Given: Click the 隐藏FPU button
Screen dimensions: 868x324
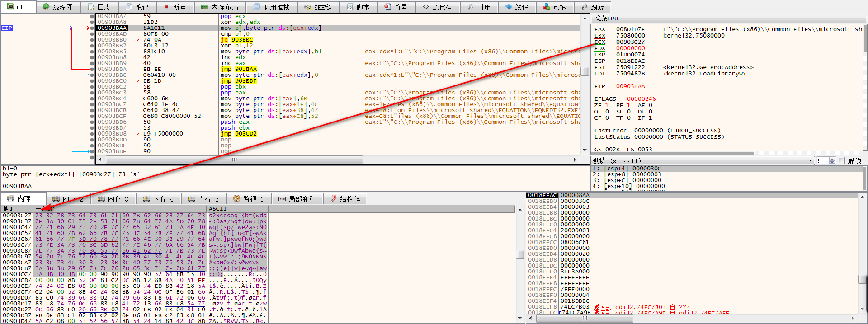Looking at the screenshot, I should 606,19.
